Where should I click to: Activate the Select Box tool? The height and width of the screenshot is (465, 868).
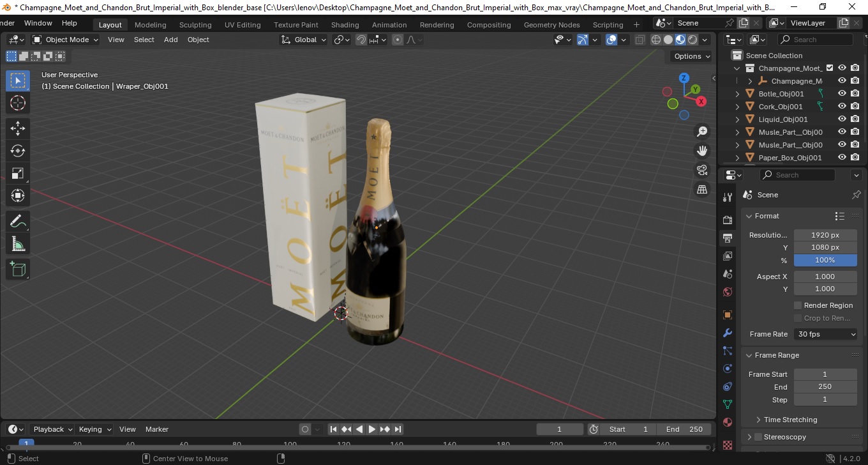pyautogui.click(x=18, y=80)
